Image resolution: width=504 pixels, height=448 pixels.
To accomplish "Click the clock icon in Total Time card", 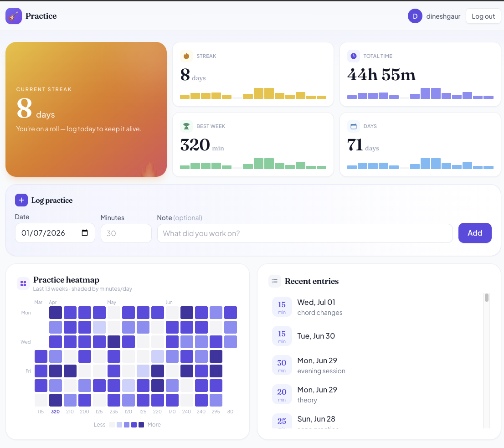I will [354, 56].
